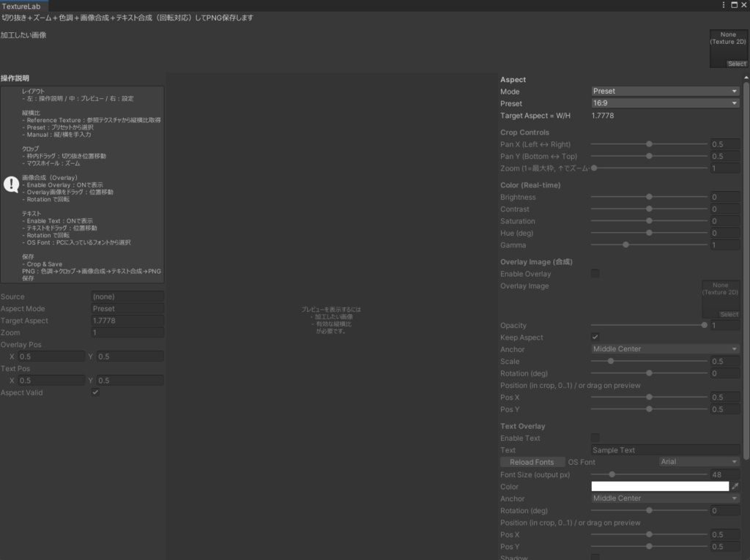Click Select on the Reference Texture picker
Screen dimensions: 750x560
point(736,64)
